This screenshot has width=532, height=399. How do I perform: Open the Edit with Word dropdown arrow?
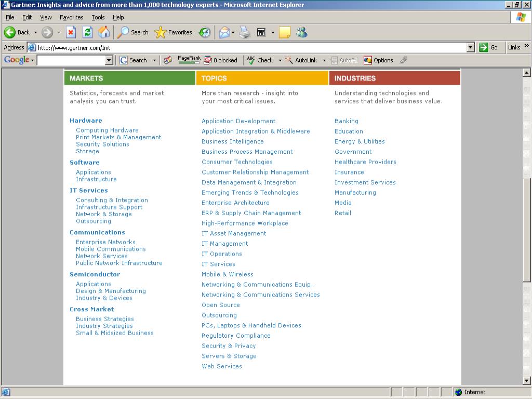coord(273,33)
